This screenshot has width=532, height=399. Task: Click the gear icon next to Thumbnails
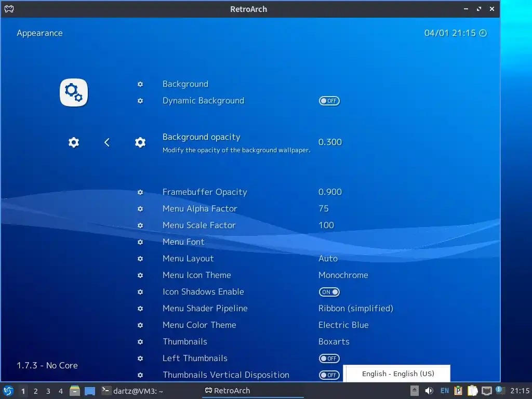click(140, 342)
